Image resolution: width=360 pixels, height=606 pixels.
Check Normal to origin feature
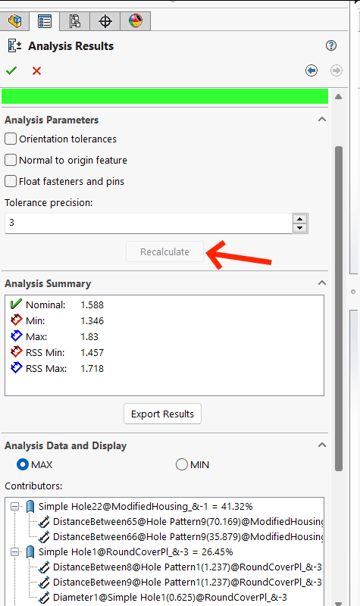click(x=11, y=160)
